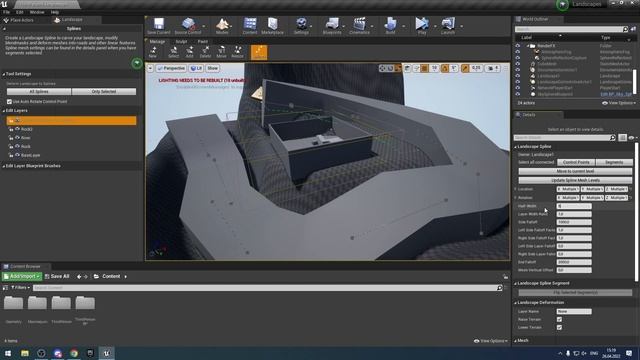Image resolution: width=640 pixels, height=360 pixels.
Task: Click the Modes toolbar icon
Action: pos(222,26)
